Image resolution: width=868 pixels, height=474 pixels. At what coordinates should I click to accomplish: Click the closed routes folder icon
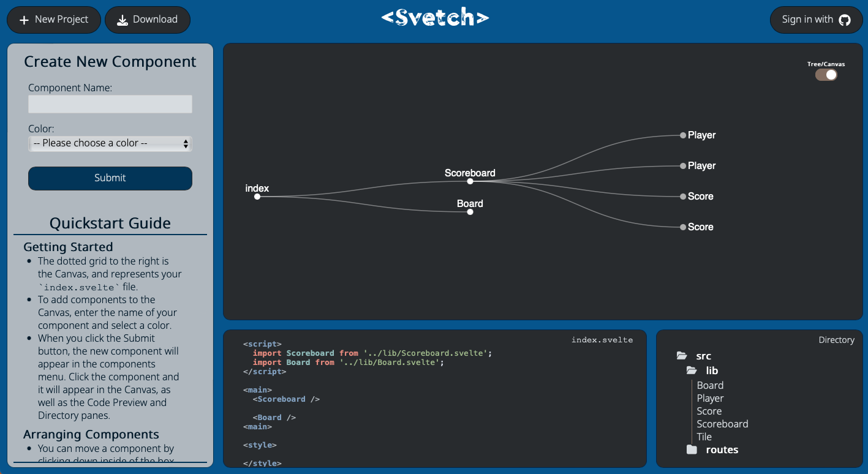pyautogui.click(x=692, y=450)
